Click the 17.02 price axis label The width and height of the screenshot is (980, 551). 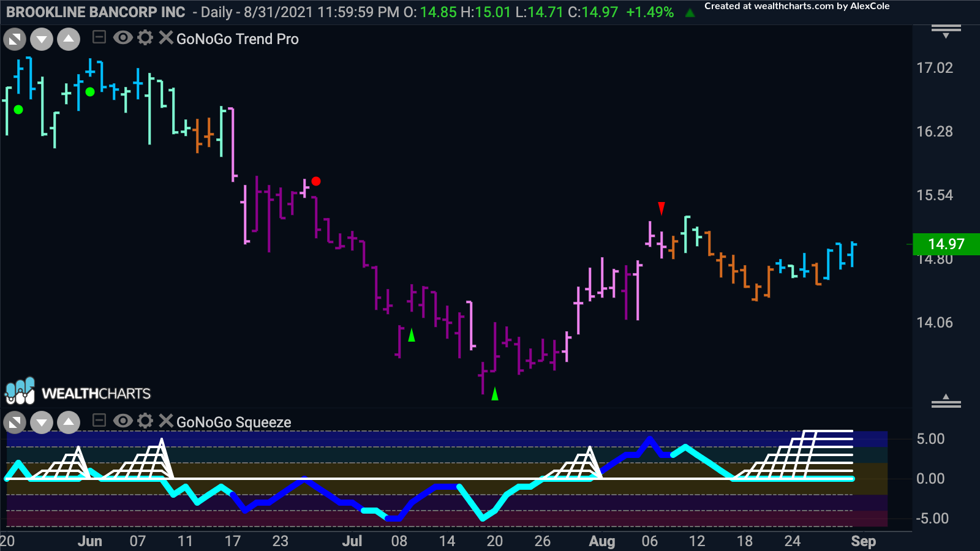click(935, 68)
